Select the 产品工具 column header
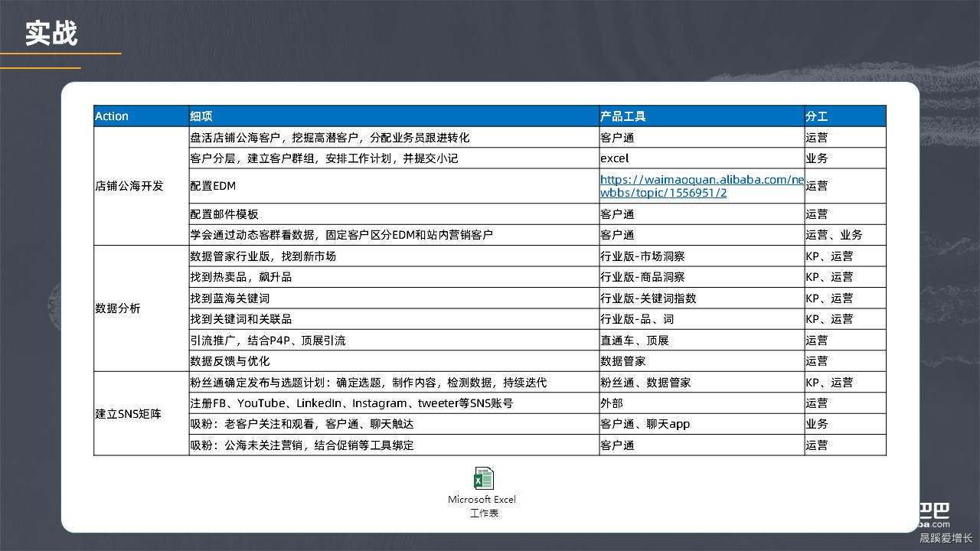Viewport: 980px width, 551px height. 701,116
